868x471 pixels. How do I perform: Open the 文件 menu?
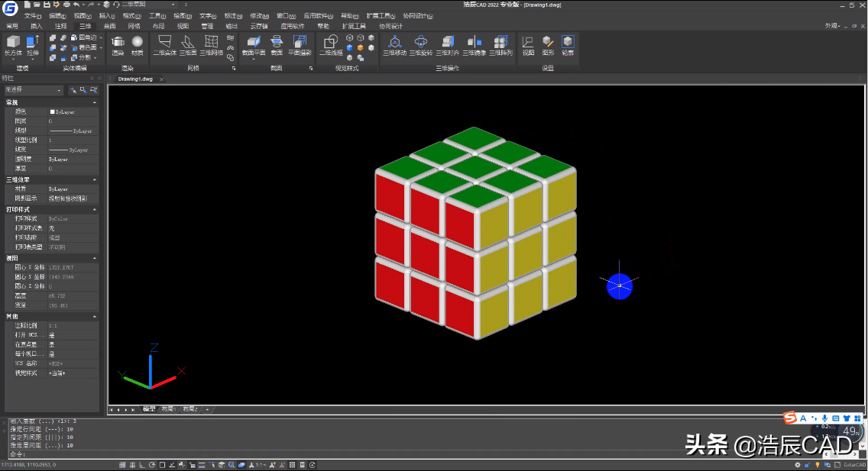33,16
